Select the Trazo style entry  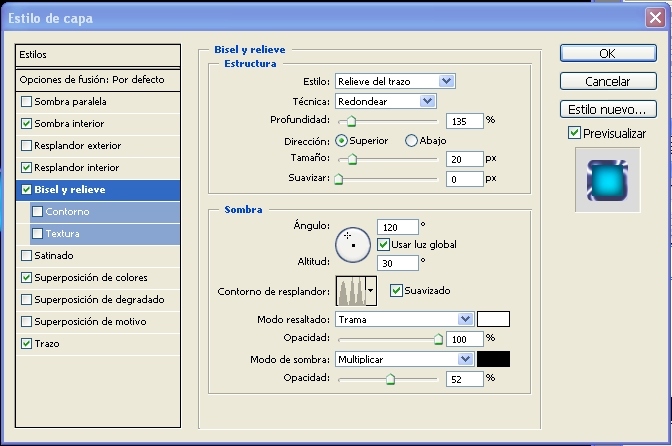(x=98, y=343)
